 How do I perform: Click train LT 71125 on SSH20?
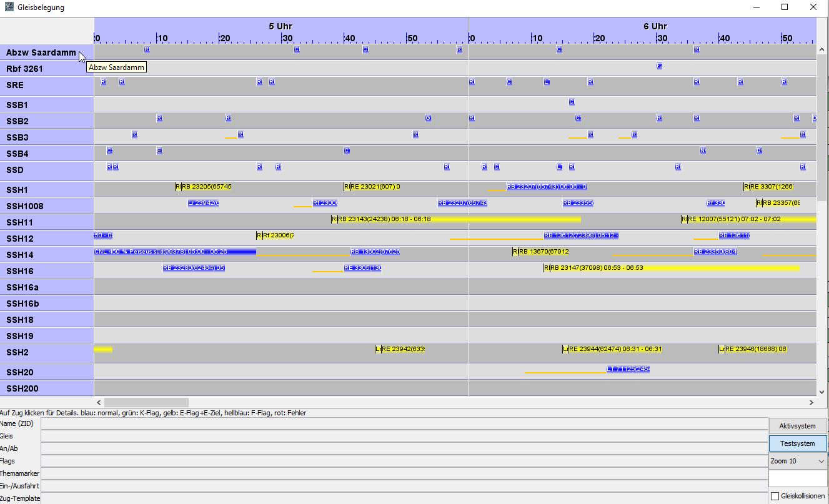(628, 369)
